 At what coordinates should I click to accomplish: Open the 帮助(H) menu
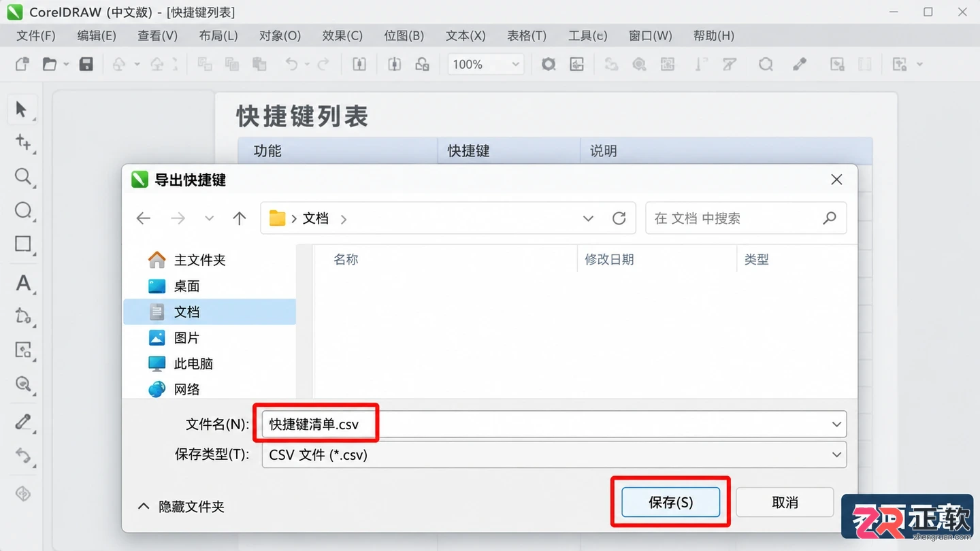pyautogui.click(x=714, y=35)
